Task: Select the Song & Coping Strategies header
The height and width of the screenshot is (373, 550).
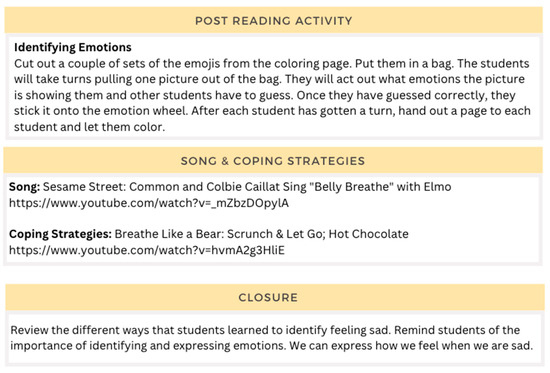Action: tap(273, 161)
